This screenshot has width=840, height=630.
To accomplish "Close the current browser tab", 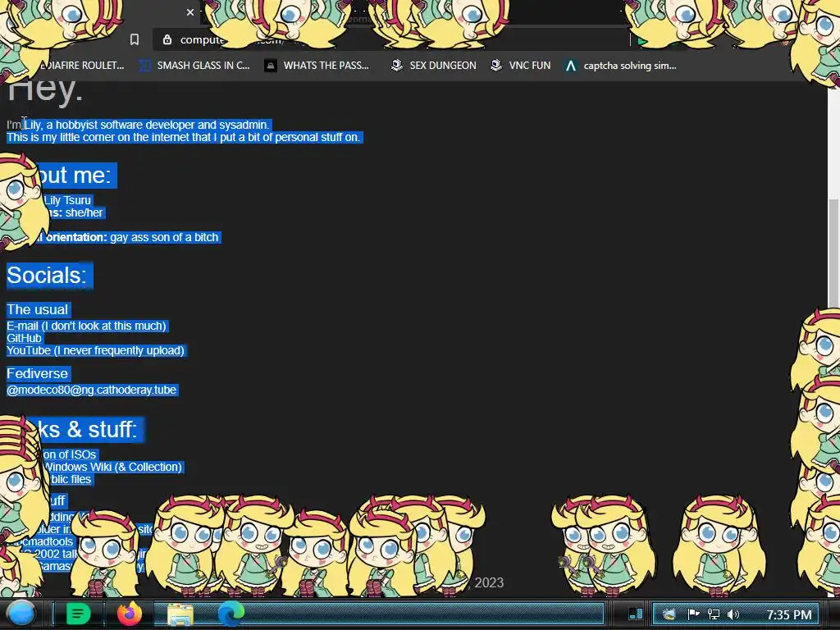I will pos(190,11).
